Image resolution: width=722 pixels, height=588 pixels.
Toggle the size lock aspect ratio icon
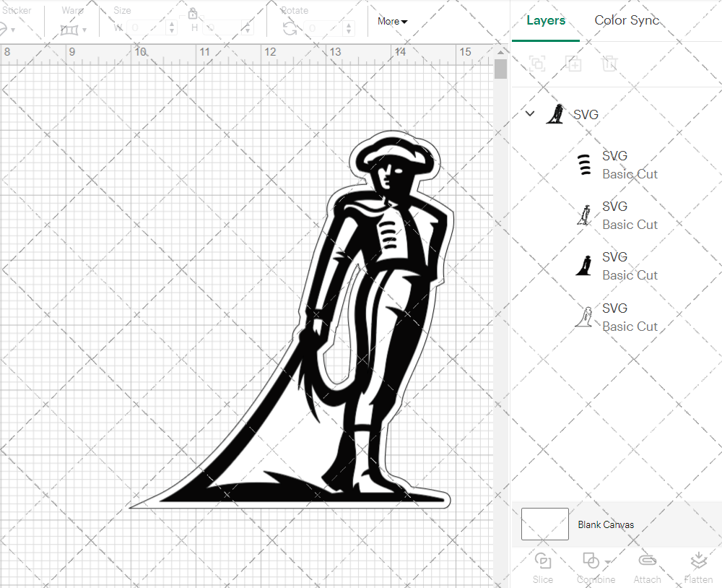click(193, 13)
